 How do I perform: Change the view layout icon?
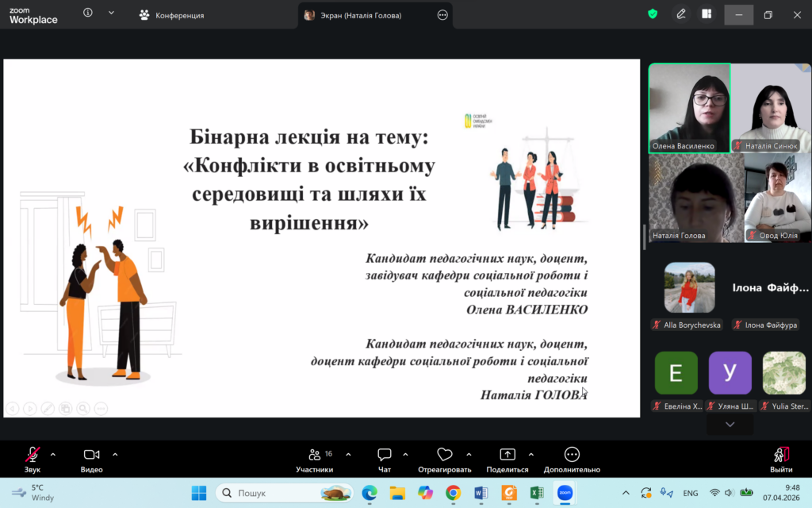click(707, 14)
